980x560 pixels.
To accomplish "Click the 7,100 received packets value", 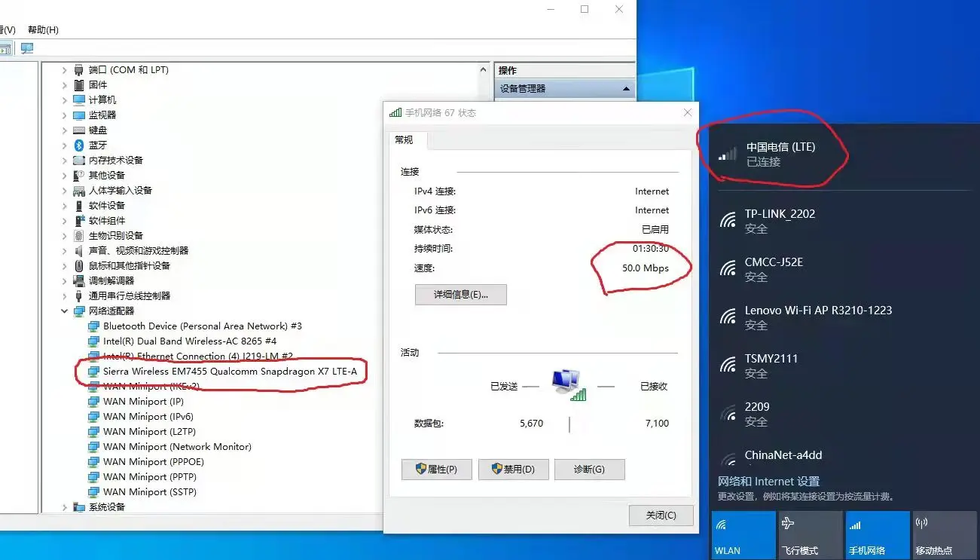I will point(657,424).
